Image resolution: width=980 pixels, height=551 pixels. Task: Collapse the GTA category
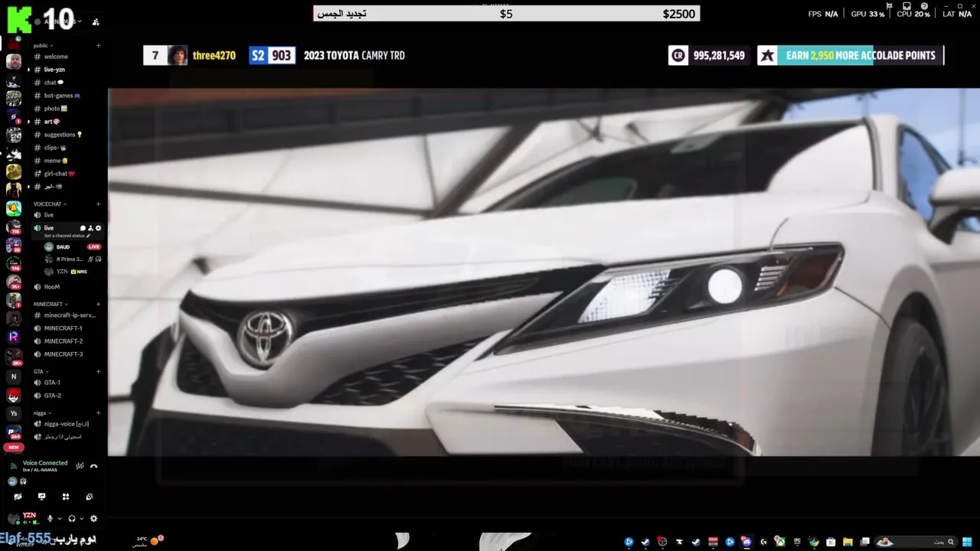pyautogui.click(x=41, y=371)
